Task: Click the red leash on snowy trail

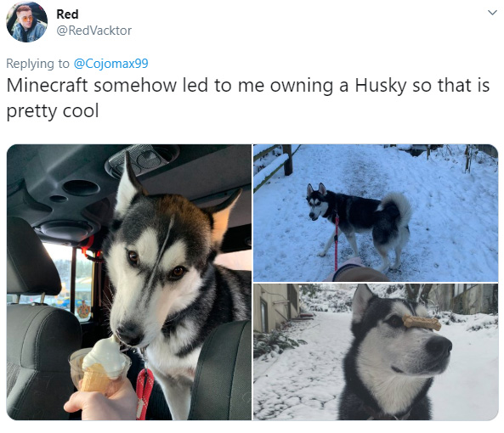Action: (x=337, y=243)
